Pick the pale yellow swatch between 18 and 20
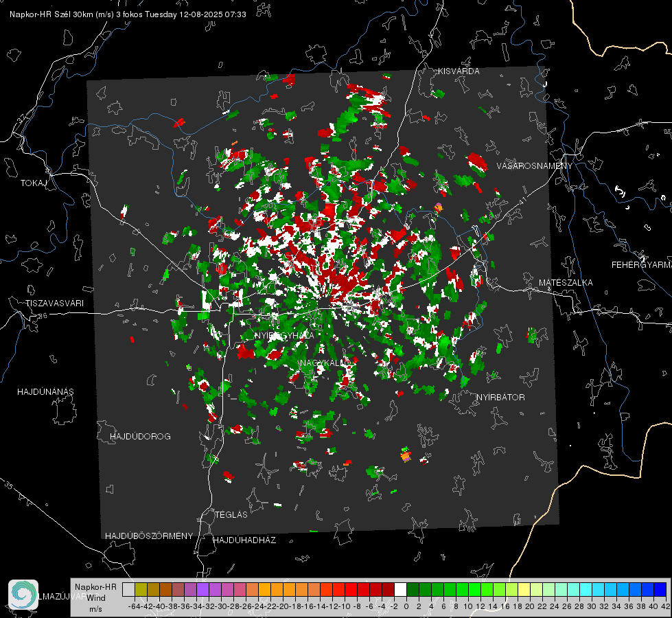Viewport: 672px width, 618px height. [x=524, y=589]
